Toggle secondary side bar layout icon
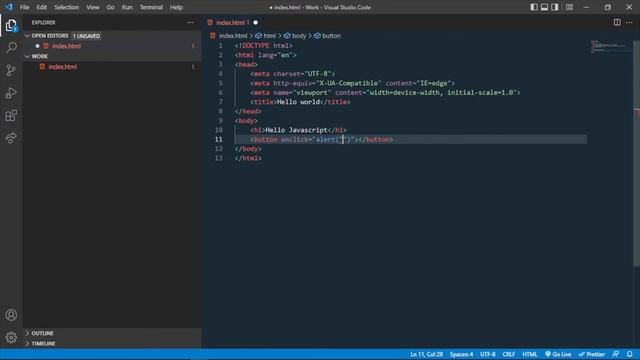 [x=555, y=7]
